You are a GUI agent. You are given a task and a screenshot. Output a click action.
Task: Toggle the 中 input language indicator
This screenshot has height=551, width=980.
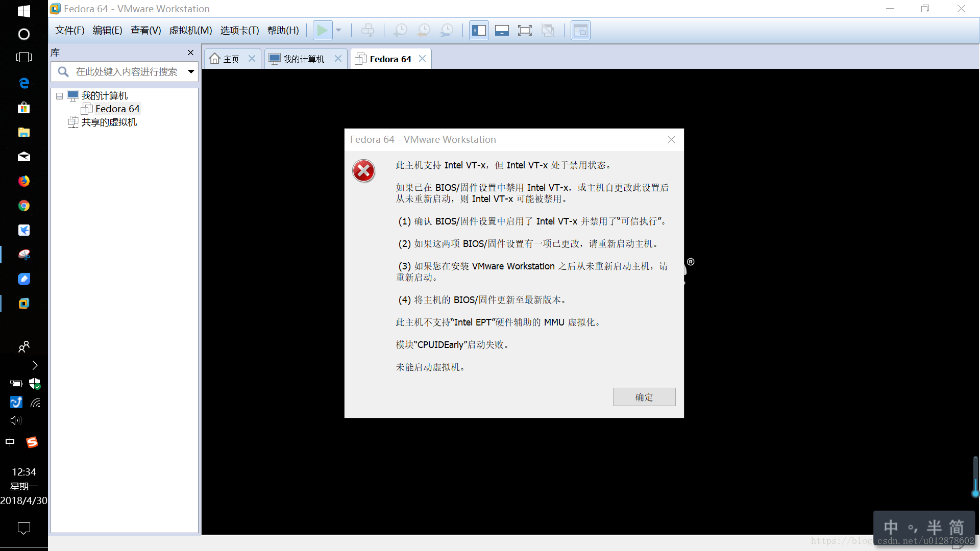coord(10,442)
